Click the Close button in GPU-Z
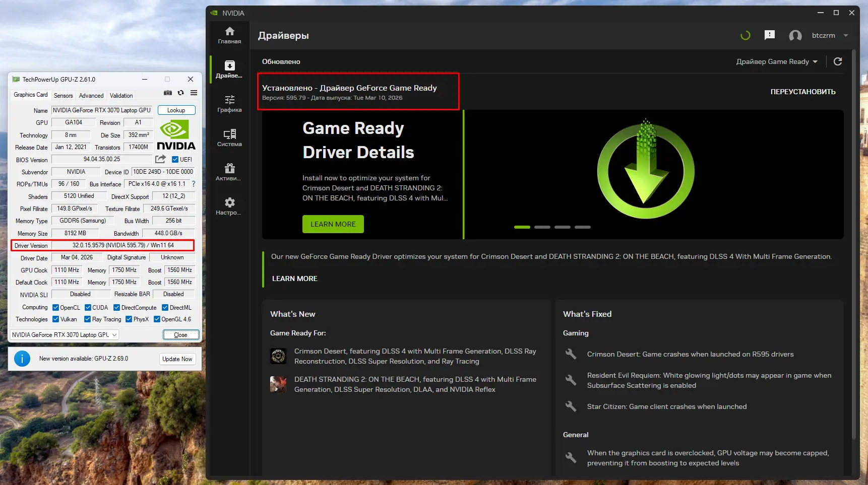Screen dimensions: 868x485 [181, 335]
